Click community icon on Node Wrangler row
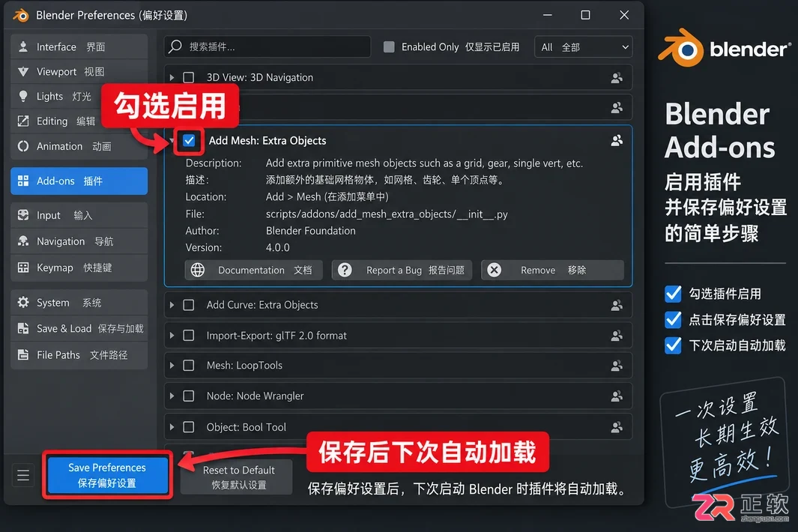The image size is (798, 532). coord(617,396)
